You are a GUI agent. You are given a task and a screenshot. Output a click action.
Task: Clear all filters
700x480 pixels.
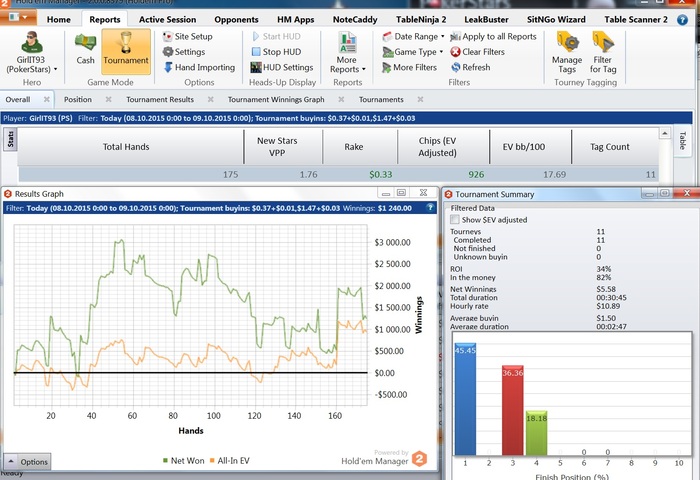(477, 52)
